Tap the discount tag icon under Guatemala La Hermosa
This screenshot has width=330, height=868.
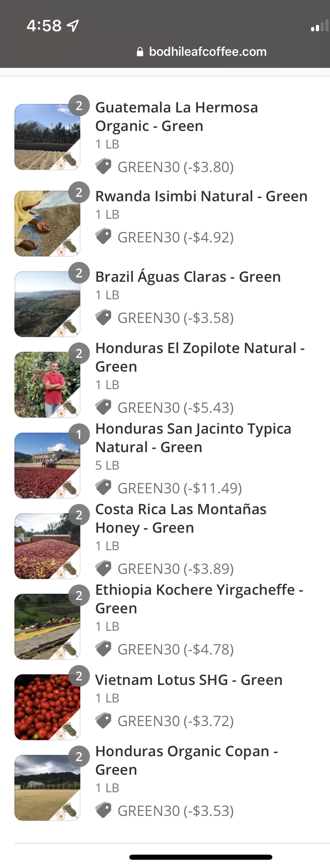(103, 167)
